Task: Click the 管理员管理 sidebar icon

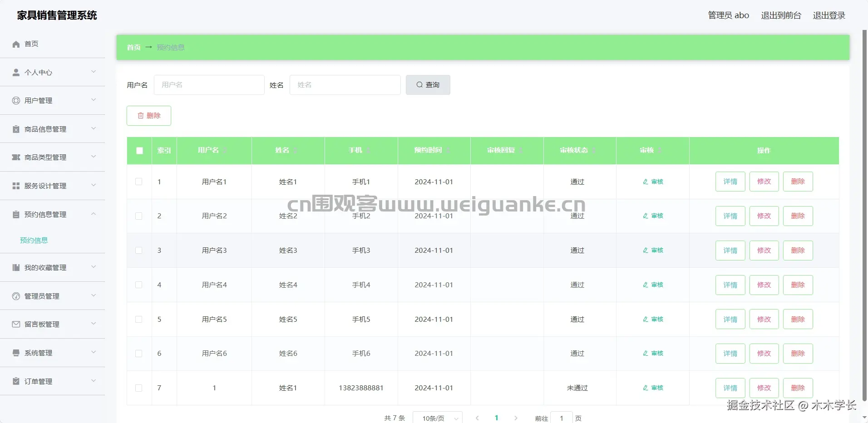Action: point(16,296)
